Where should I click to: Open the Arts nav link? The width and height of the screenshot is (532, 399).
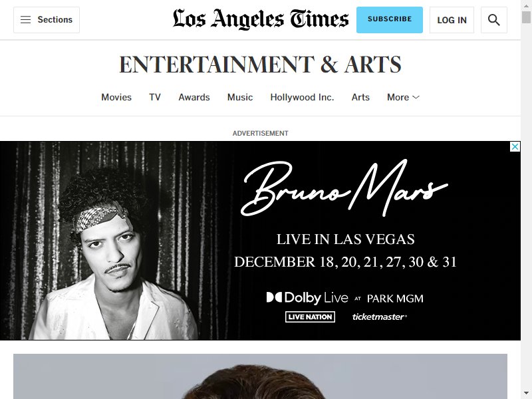click(360, 97)
